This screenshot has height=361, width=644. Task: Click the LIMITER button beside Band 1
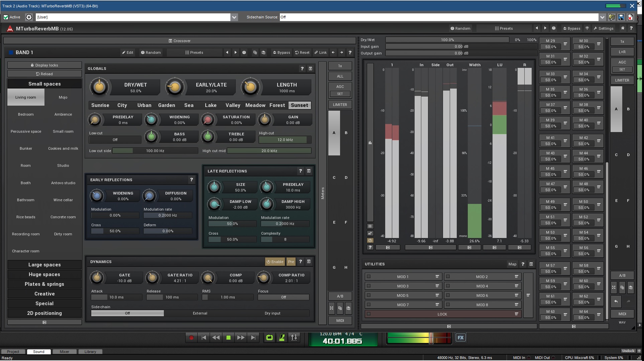340,105
